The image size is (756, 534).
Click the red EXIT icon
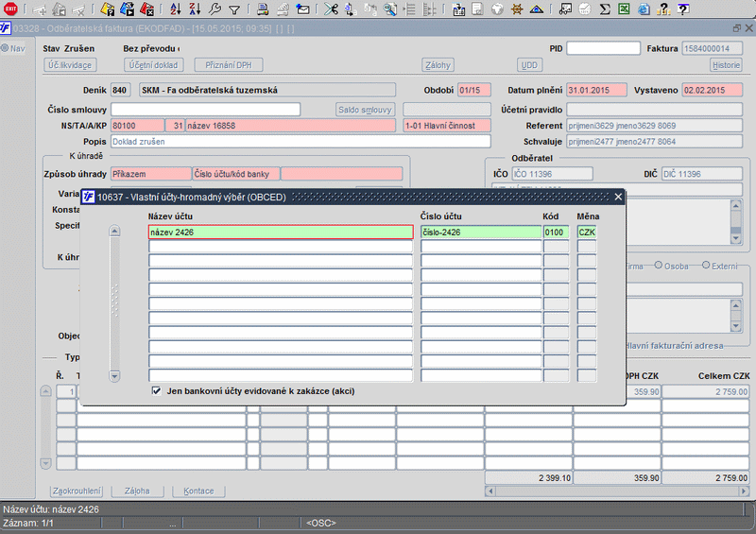click(11, 9)
